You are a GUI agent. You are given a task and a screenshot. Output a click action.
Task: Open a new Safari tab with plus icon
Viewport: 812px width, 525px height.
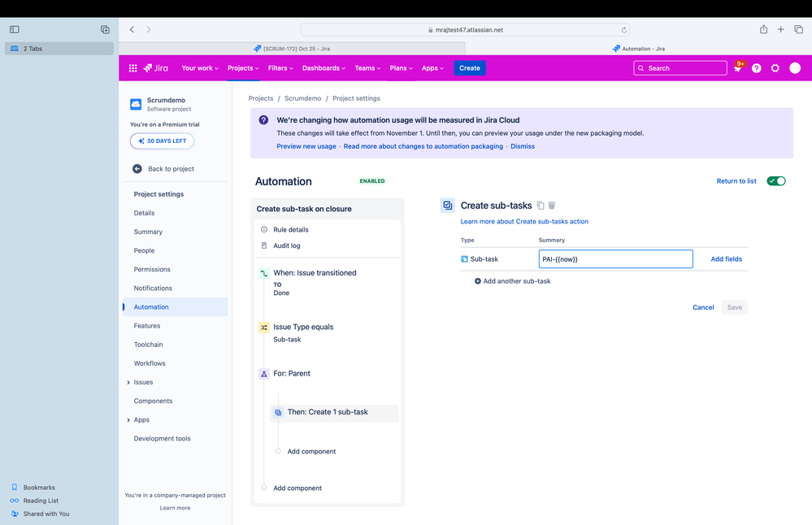click(x=780, y=29)
